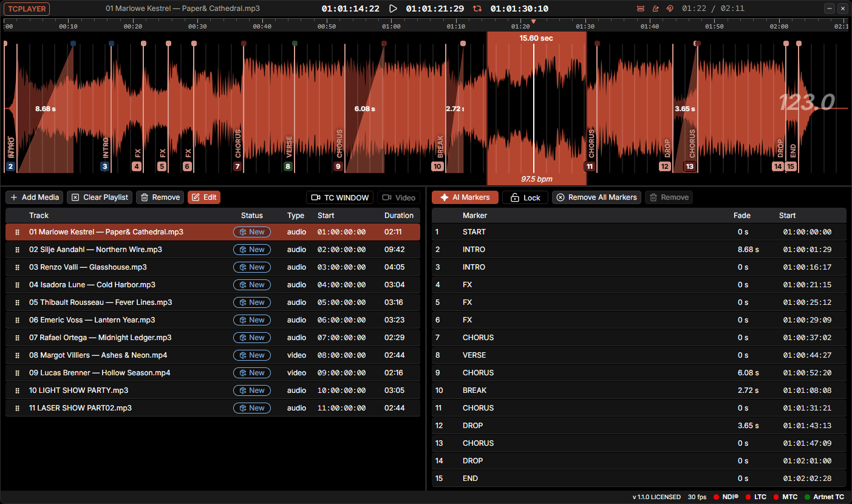Click marker 10 BREAK flag on waveform

pyautogui.click(x=437, y=166)
